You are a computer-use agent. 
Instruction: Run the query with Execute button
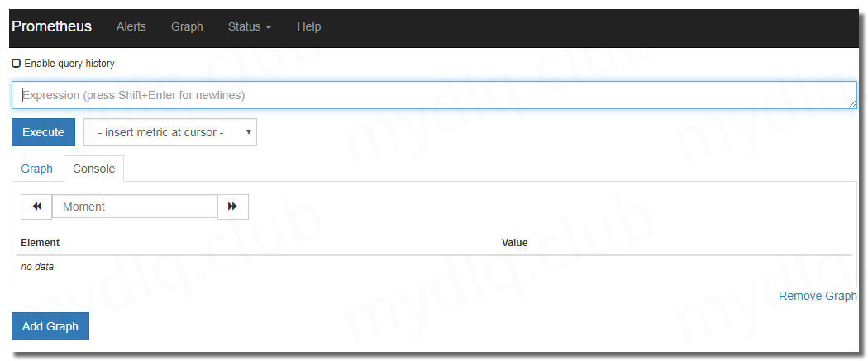click(x=43, y=133)
